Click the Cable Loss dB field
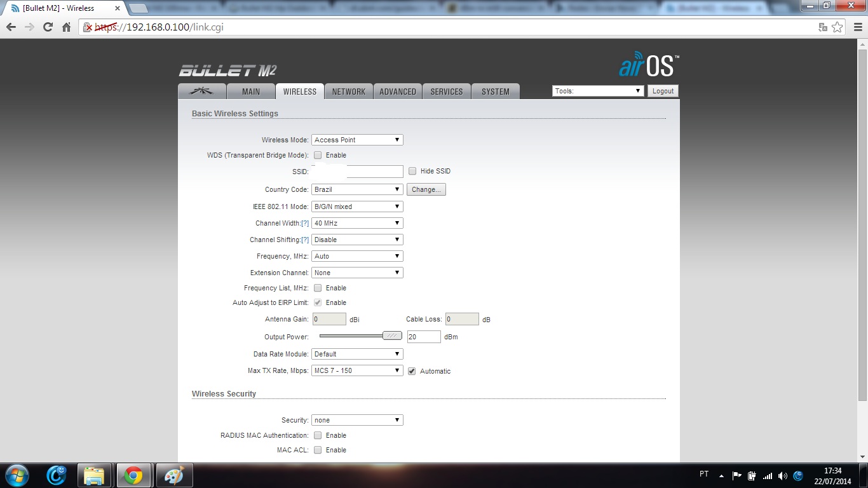Screen dimensions: 868x488 (462, 319)
